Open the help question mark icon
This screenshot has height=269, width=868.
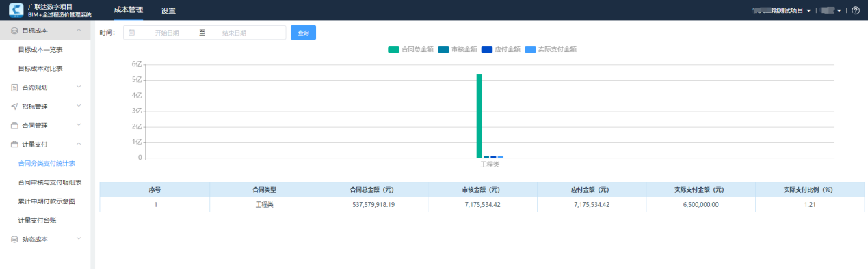click(x=855, y=10)
